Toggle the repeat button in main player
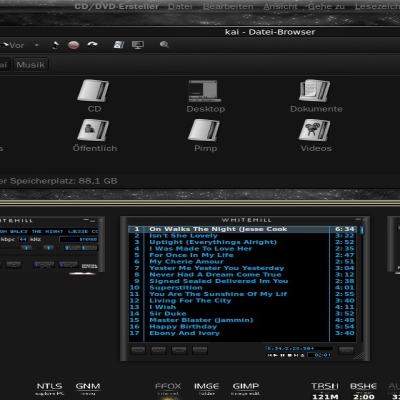Image resolution: width=400 pixels, height=400 pixels. tap(68, 265)
